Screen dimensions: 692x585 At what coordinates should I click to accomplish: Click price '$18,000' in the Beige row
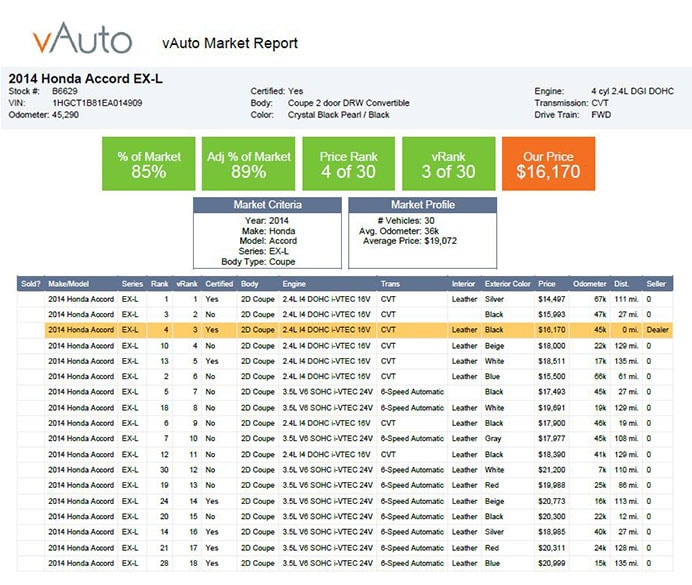(552, 346)
